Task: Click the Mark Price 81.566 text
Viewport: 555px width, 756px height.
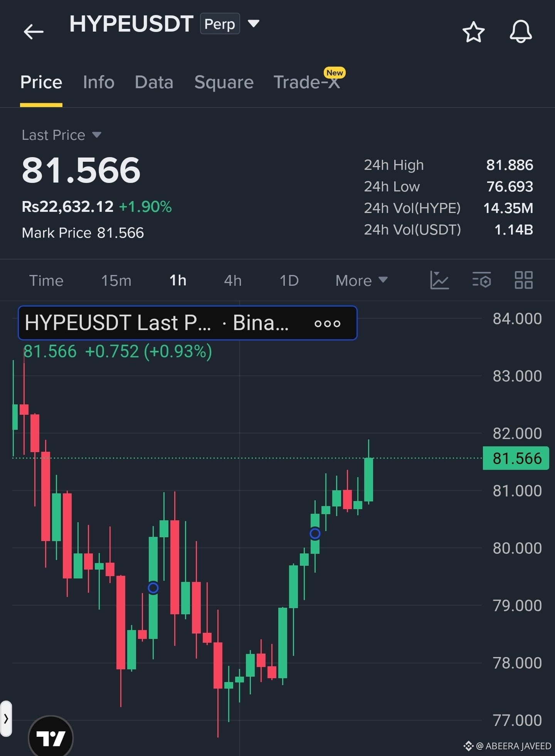Action: point(83,233)
